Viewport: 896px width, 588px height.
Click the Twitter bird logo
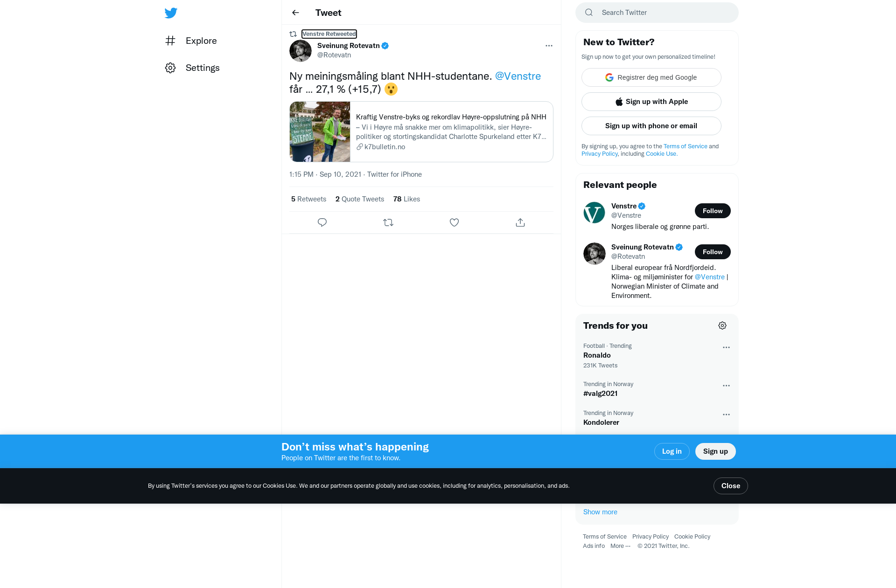(171, 13)
